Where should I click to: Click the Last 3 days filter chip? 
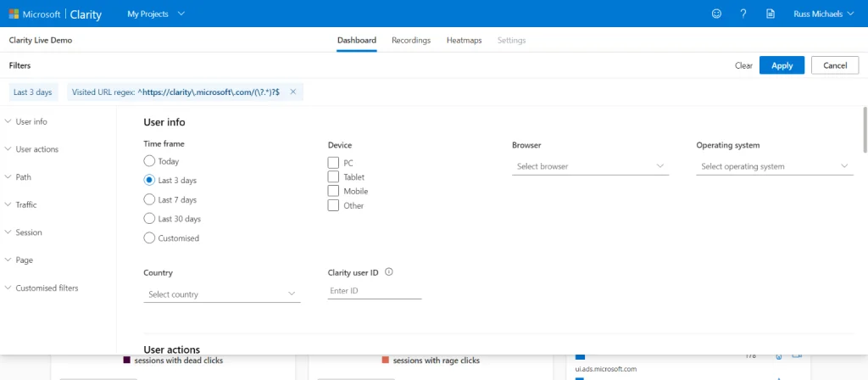33,92
